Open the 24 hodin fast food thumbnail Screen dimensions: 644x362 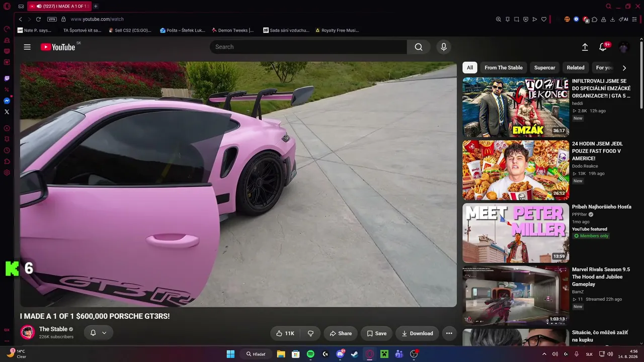coord(516,170)
